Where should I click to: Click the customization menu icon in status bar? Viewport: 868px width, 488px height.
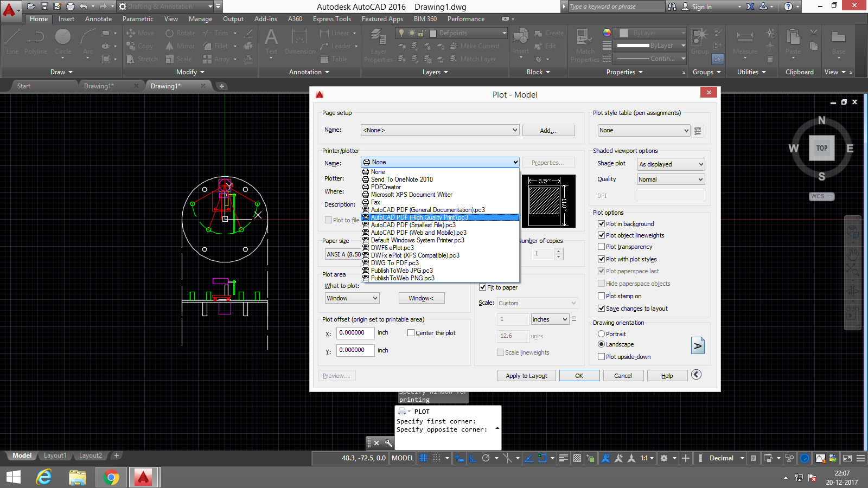[860, 458]
